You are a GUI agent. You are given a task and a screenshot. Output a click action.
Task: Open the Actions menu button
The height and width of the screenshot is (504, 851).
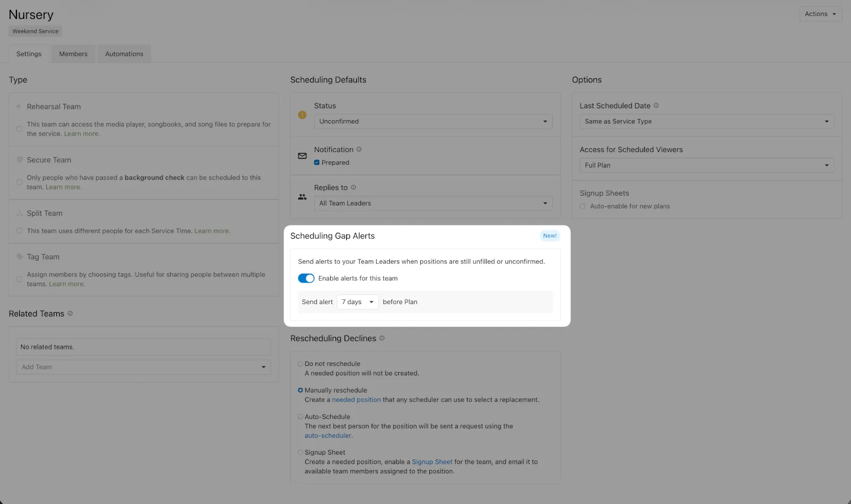pos(820,14)
